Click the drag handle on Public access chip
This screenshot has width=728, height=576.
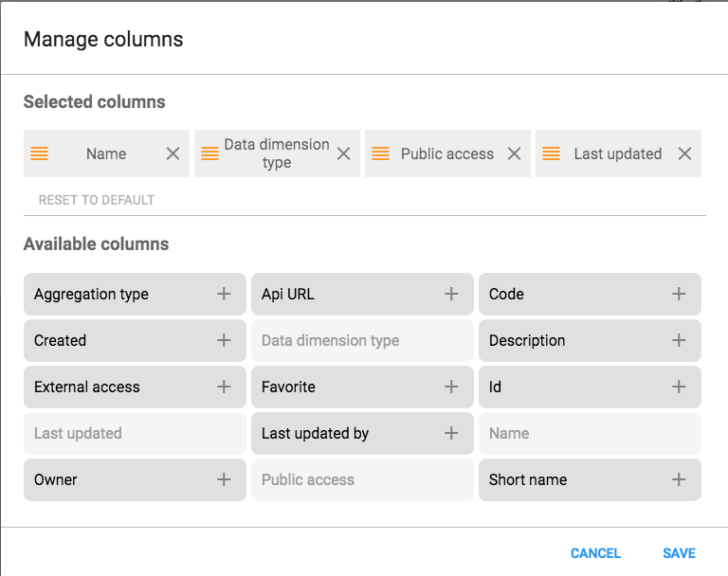(x=381, y=153)
